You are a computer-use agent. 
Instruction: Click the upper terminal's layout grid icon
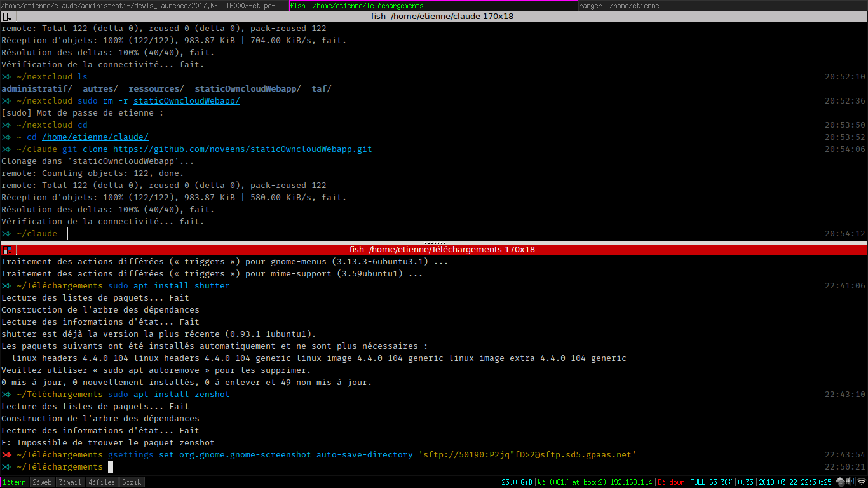pyautogui.click(x=7, y=17)
